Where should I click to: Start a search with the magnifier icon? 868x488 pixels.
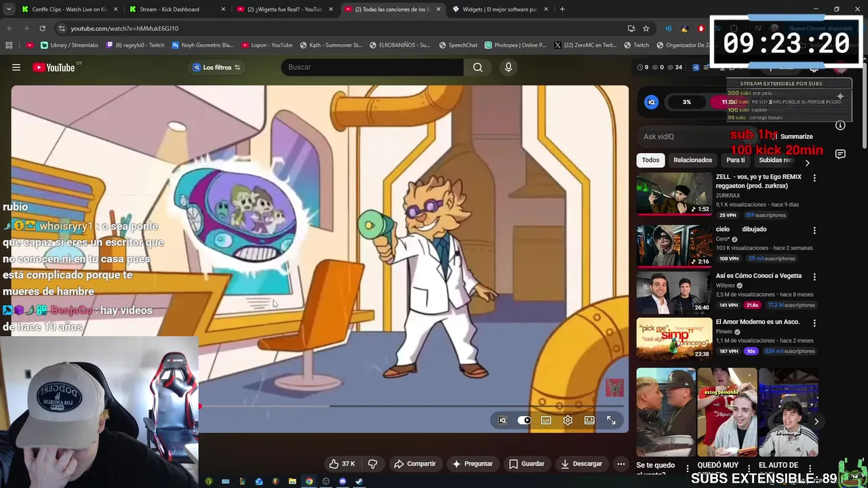click(x=478, y=67)
